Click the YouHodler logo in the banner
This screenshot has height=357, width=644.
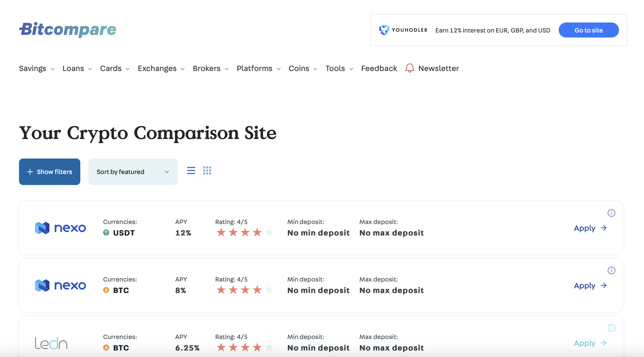(403, 30)
